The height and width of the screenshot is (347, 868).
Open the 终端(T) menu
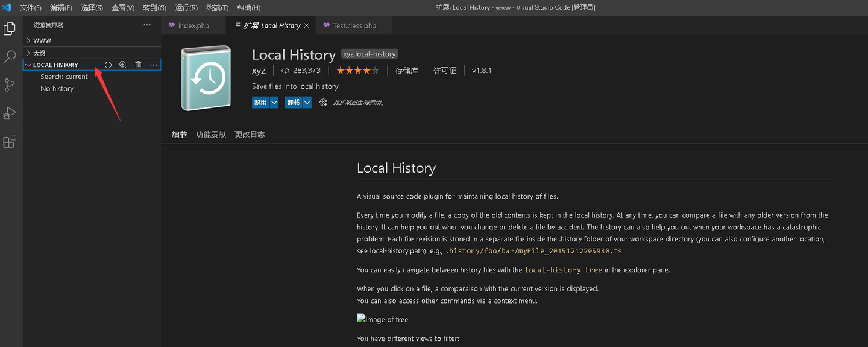tap(217, 8)
